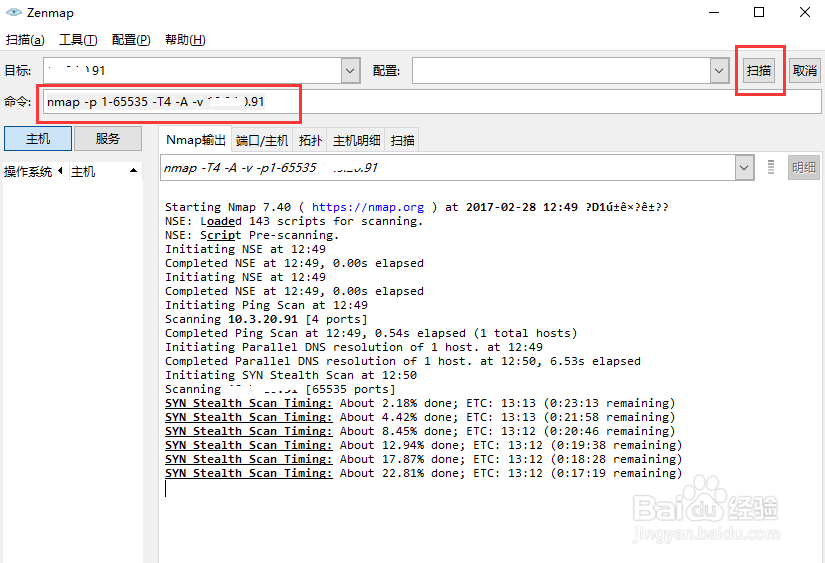Click the 明细 details button
The height and width of the screenshot is (563, 825).
pos(803,168)
